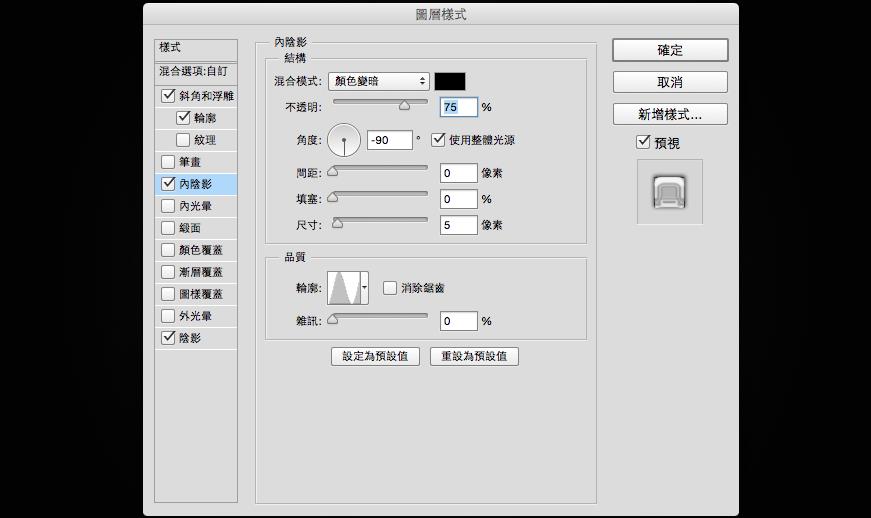Click the 填塞 choke value field
This screenshot has width=871, height=518.
(459, 199)
